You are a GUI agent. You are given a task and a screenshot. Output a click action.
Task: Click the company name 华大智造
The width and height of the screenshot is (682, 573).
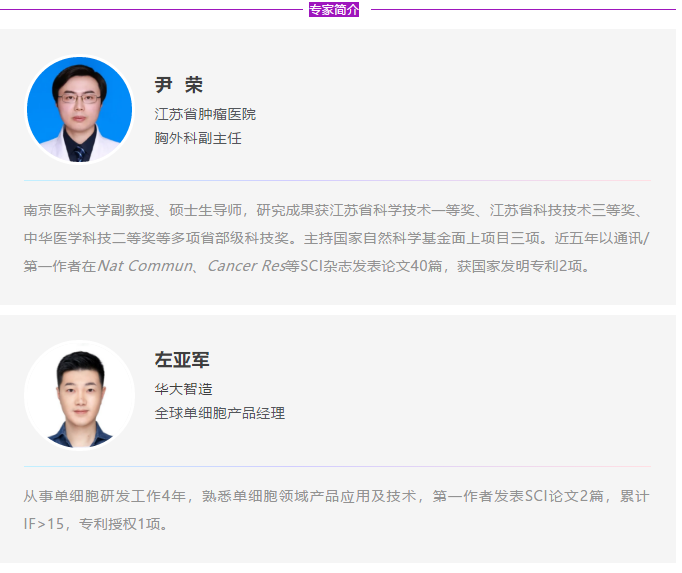184,389
